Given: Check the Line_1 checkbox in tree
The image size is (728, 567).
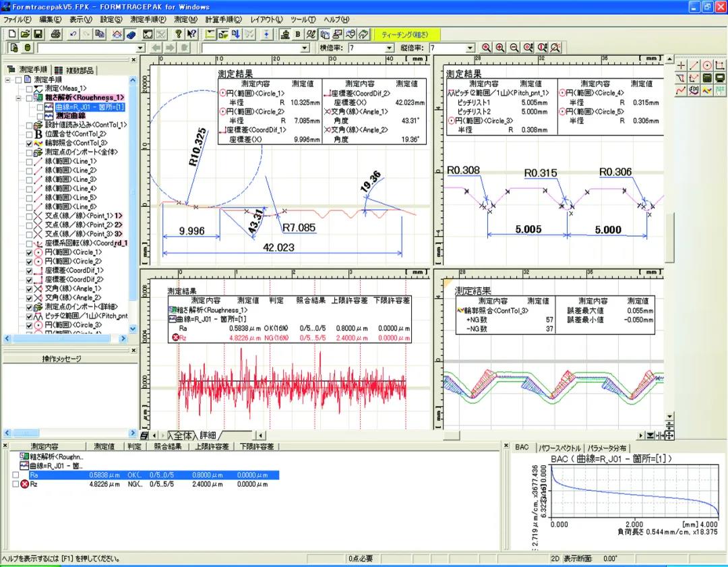Looking at the screenshot, I should click(x=28, y=162).
